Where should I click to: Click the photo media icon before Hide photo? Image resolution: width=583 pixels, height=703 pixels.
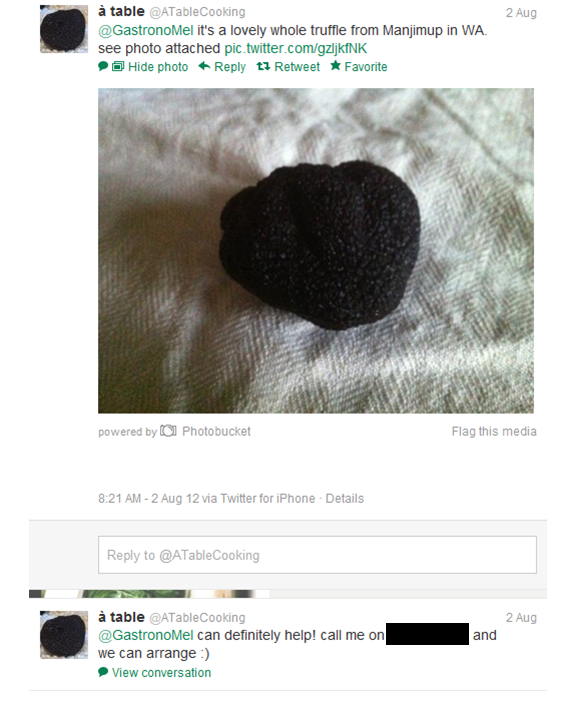tap(118, 66)
